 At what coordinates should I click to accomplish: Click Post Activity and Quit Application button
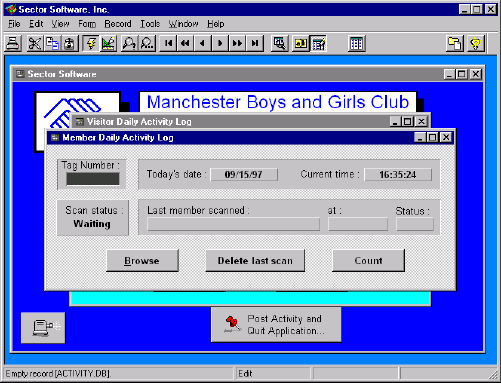[276, 325]
